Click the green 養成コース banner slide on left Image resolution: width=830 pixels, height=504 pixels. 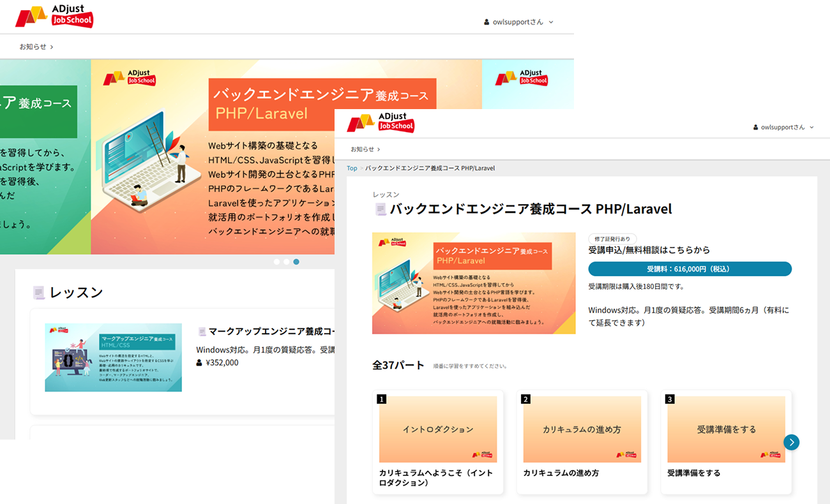[45, 157]
